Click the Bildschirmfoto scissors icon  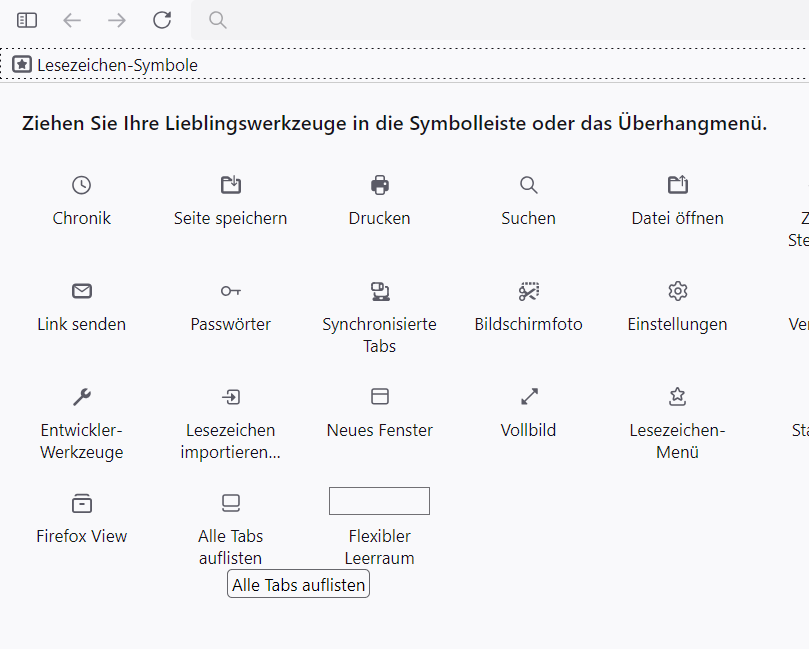click(x=529, y=291)
